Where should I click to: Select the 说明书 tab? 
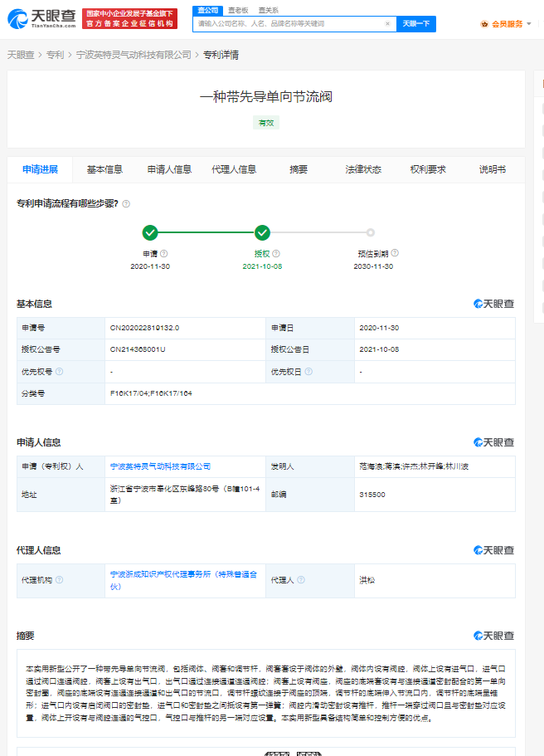pos(492,169)
